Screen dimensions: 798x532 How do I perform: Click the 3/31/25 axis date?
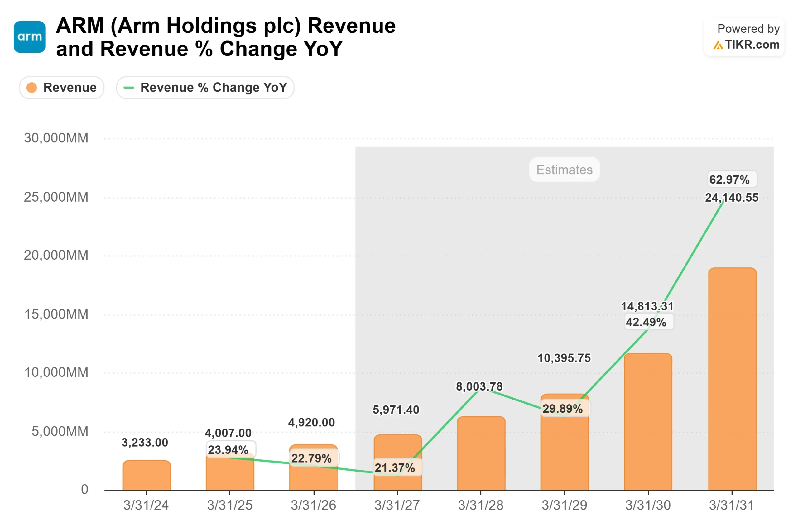point(230,505)
